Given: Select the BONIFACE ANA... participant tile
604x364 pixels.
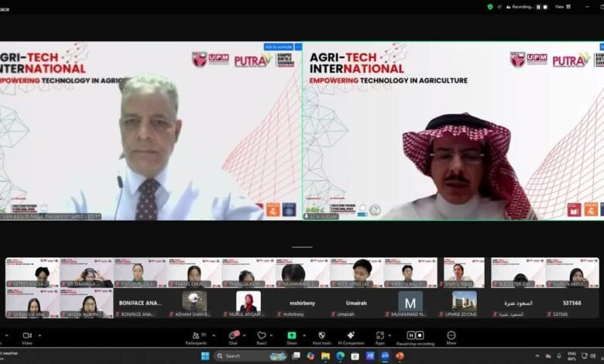Looking at the screenshot, I should pos(140,303).
